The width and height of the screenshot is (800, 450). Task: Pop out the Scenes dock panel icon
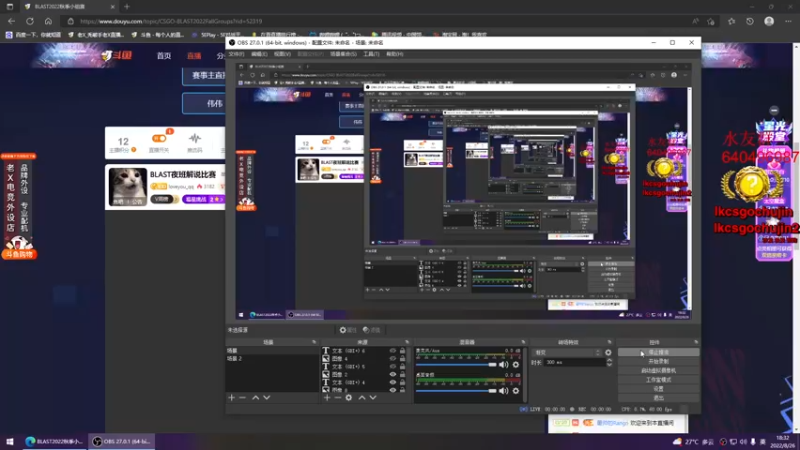click(314, 342)
